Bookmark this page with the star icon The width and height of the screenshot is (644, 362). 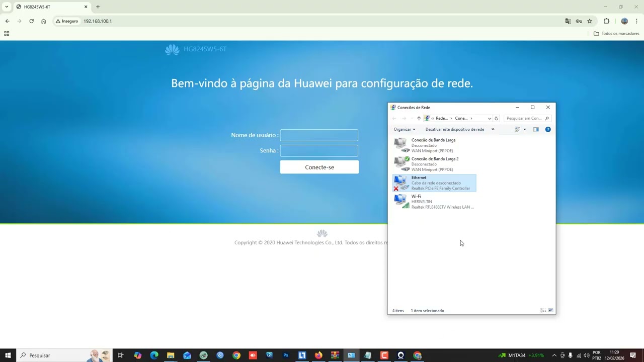point(590,21)
